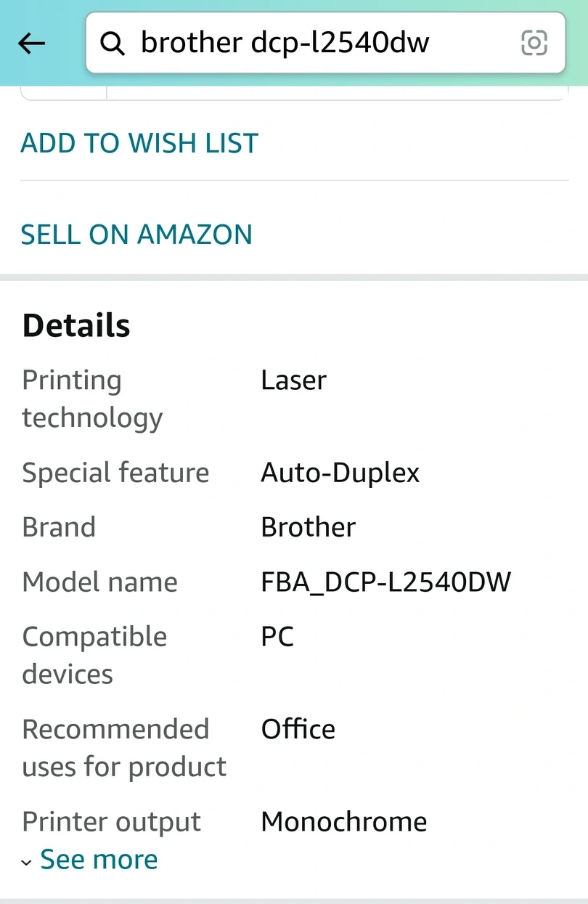Focus the search field with brother dcp-l2540dw
588x904 pixels.
325,43
